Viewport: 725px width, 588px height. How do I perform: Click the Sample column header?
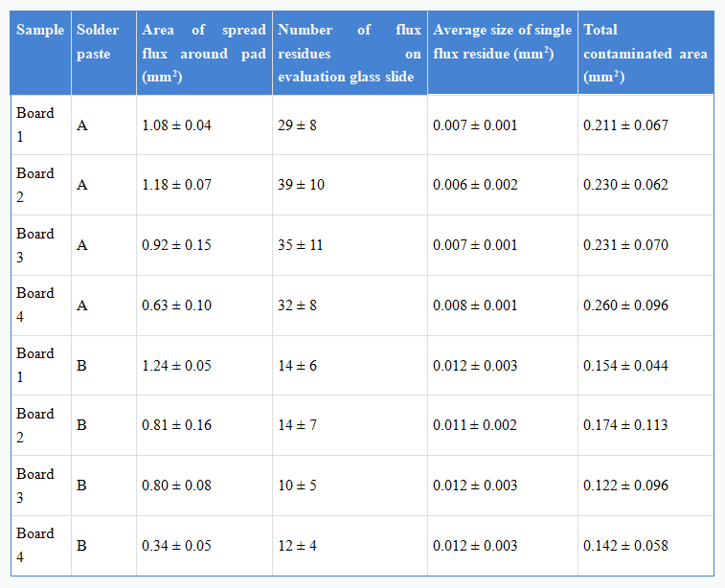pos(40,31)
